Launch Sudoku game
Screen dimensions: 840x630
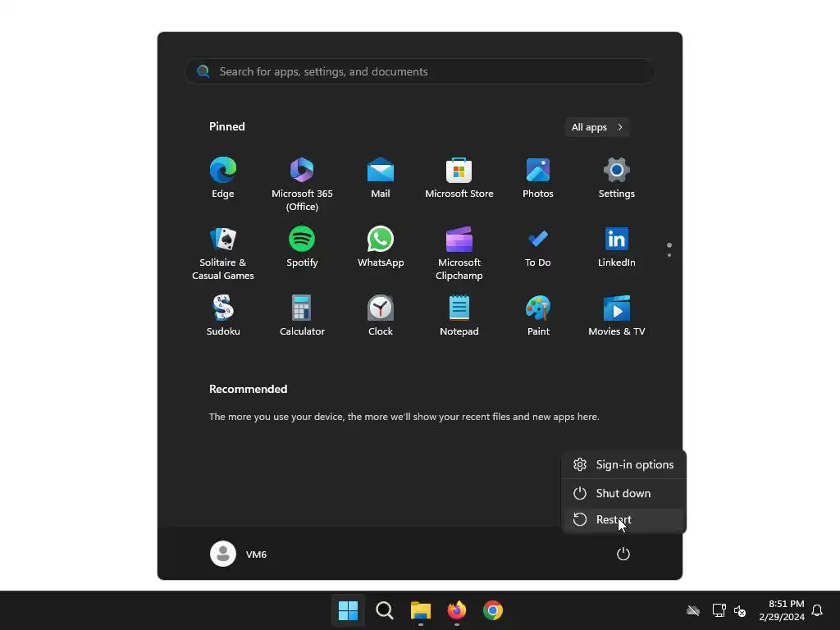[223, 316]
